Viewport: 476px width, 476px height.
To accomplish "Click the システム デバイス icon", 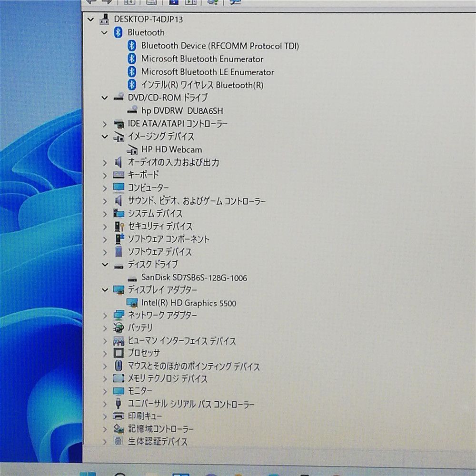I will point(119,213).
